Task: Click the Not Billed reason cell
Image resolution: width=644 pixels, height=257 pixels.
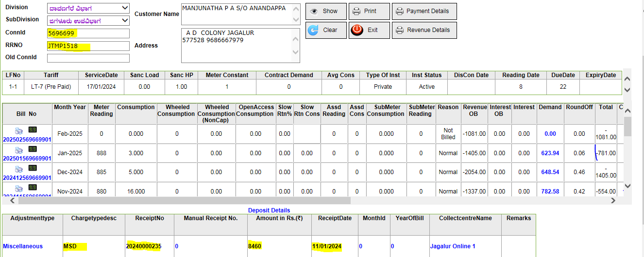Action: coord(448,134)
